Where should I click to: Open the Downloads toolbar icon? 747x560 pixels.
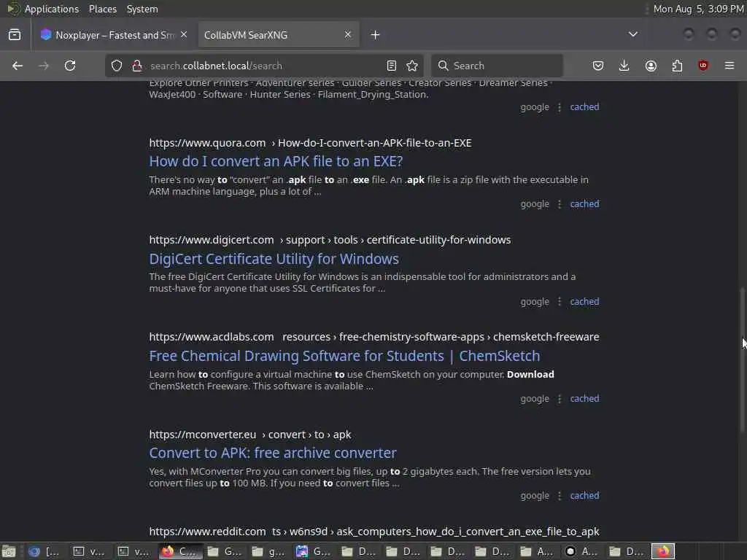[624, 66]
